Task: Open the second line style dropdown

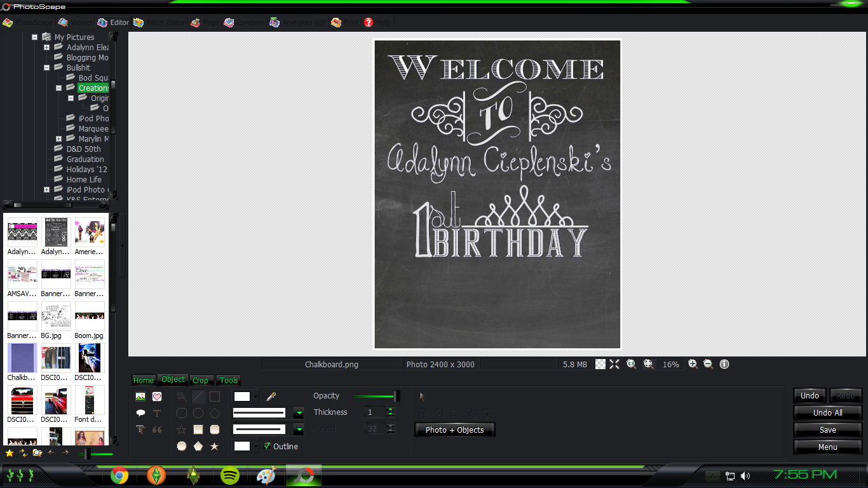Action: pos(299,430)
